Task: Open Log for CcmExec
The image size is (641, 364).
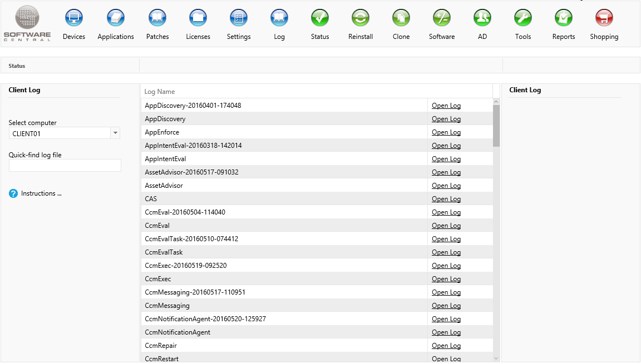Action: click(446, 279)
